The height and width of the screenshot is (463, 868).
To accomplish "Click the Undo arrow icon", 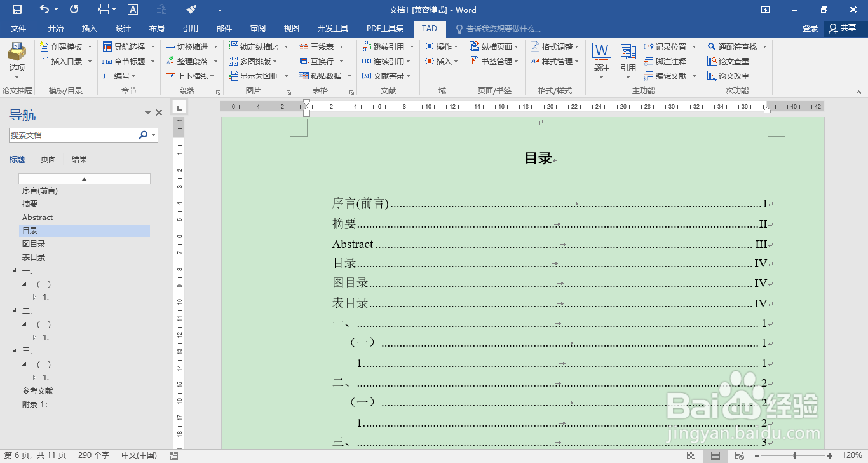I will [x=44, y=10].
